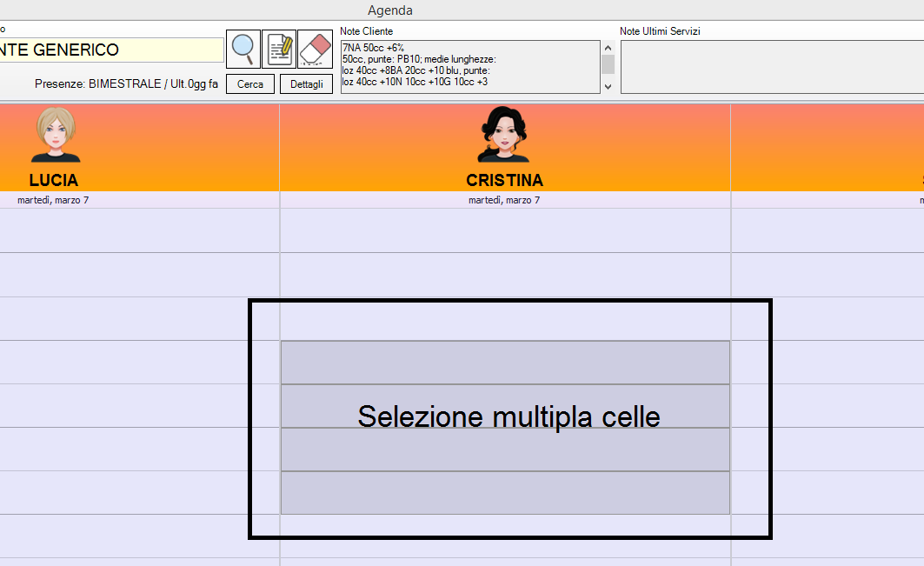
Task: Click scroll down arrow in Note Cliente
Action: click(x=608, y=87)
